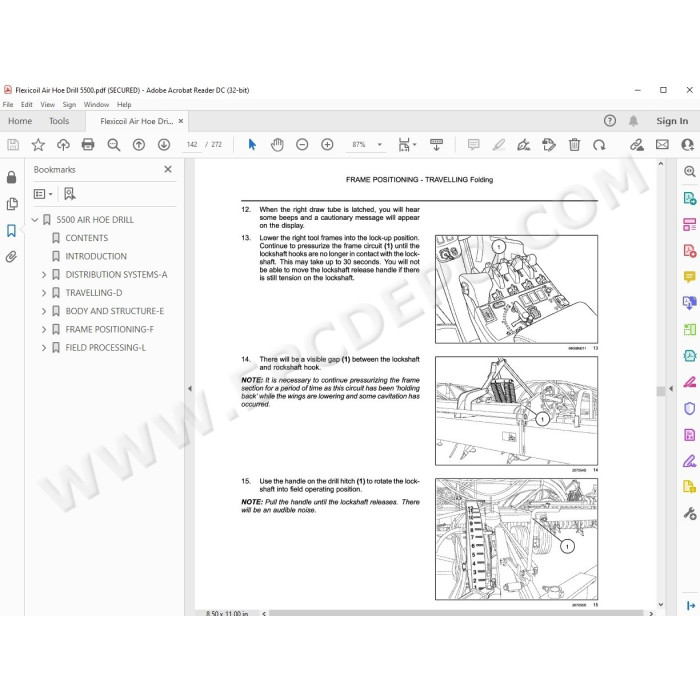Expand the DISTRIBUTION SYSTEMS-A bookmark

click(x=44, y=275)
